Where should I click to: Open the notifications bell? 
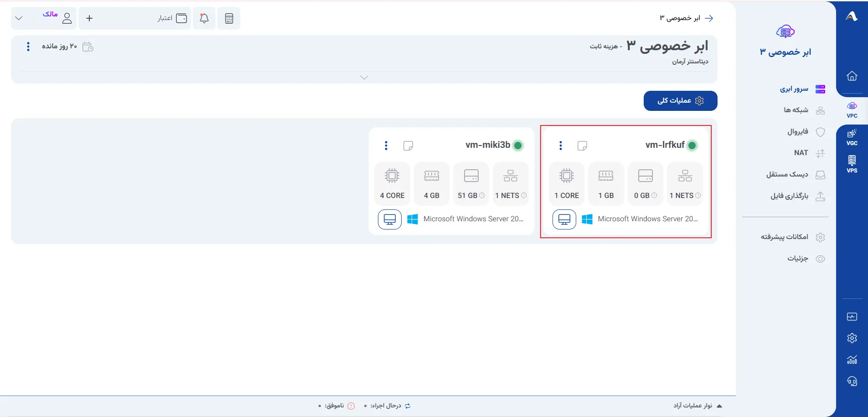tap(204, 18)
